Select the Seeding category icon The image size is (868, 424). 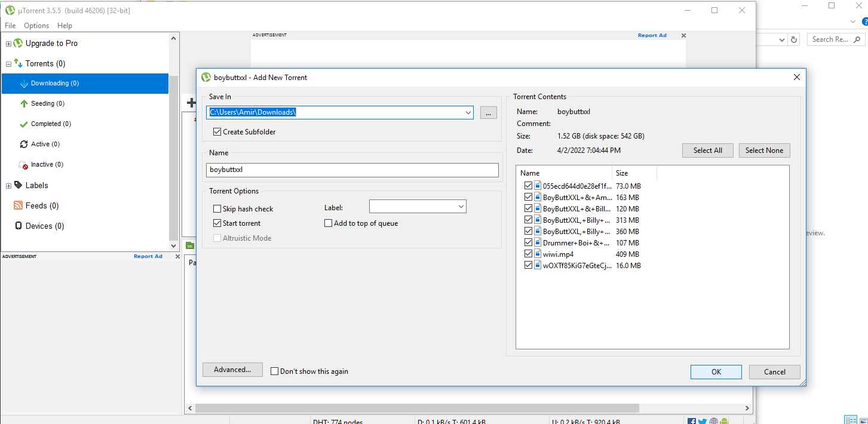click(x=23, y=103)
